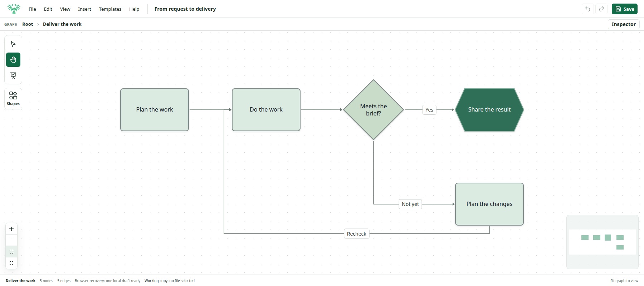Image resolution: width=644 pixels, height=286 pixels.
Task: Open the View menu
Action: [x=65, y=9]
